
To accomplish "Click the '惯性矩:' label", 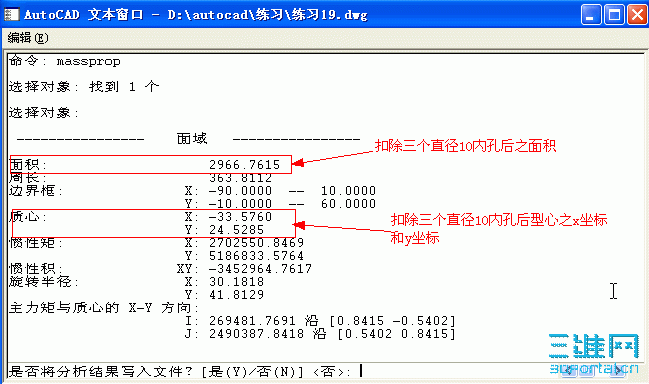I will point(36,243).
